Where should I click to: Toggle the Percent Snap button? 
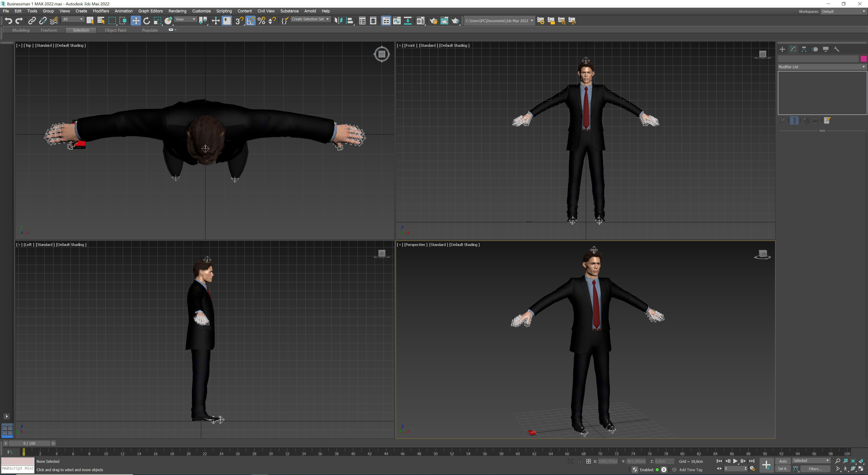pyautogui.click(x=262, y=21)
